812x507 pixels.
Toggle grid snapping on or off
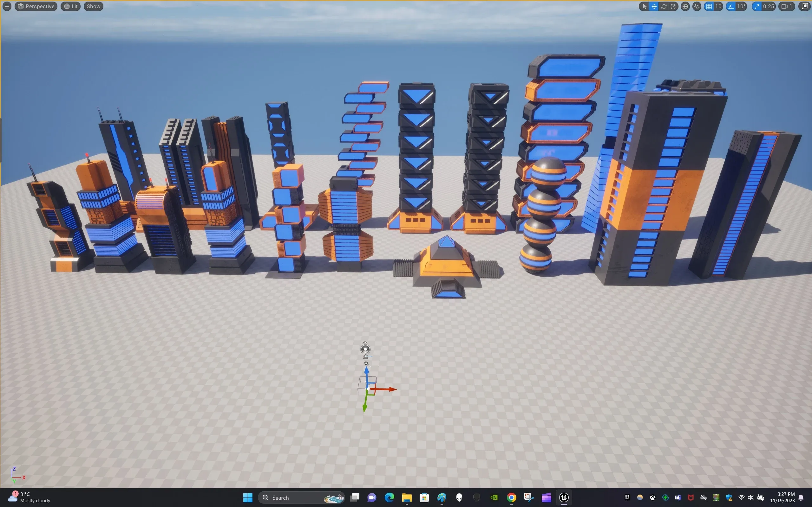click(709, 6)
